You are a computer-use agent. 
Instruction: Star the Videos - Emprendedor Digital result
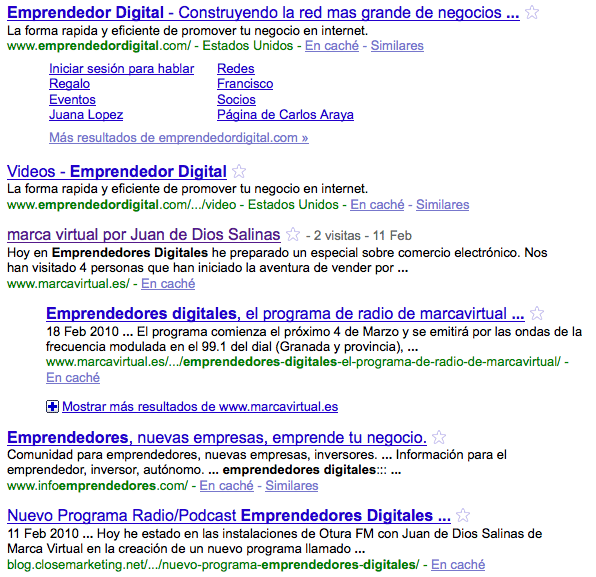239,171
